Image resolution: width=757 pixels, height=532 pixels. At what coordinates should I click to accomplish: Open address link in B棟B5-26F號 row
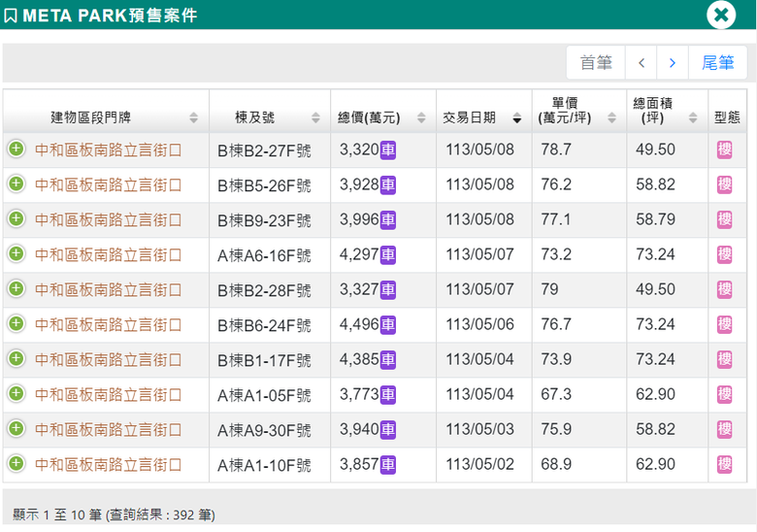coord(108,185)
